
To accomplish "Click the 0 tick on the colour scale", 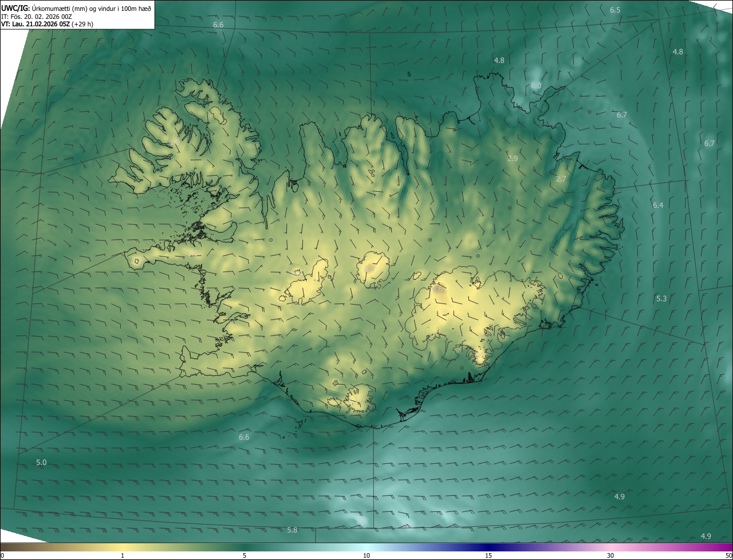I will 2,555.
